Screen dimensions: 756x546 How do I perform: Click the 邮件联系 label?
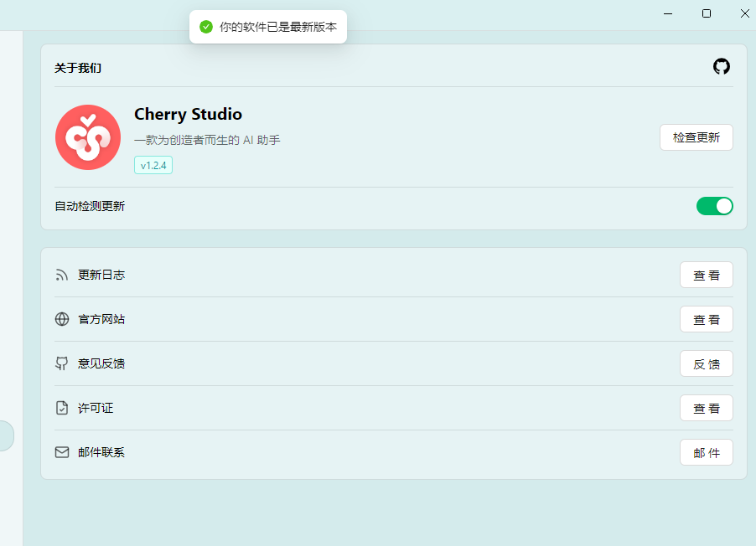click(101, 452)
